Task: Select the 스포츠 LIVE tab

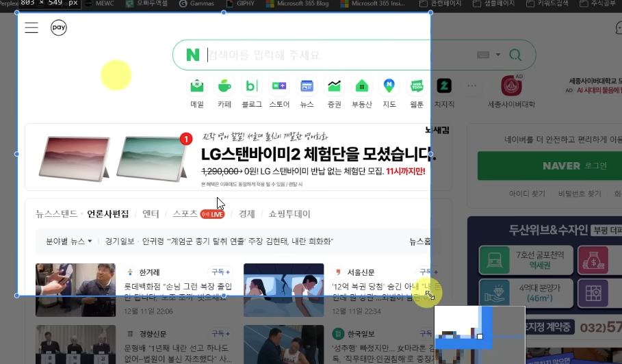Action: [x=198, y=214]
